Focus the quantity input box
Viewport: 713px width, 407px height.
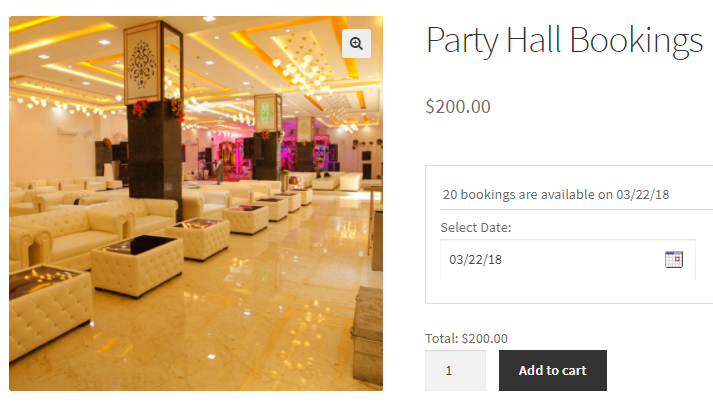[455, 370]
